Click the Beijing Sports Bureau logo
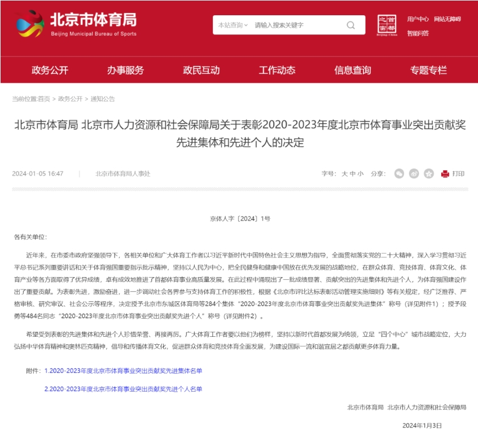The height and width of the screenshot is (448, 478). [x=29, y=24]
